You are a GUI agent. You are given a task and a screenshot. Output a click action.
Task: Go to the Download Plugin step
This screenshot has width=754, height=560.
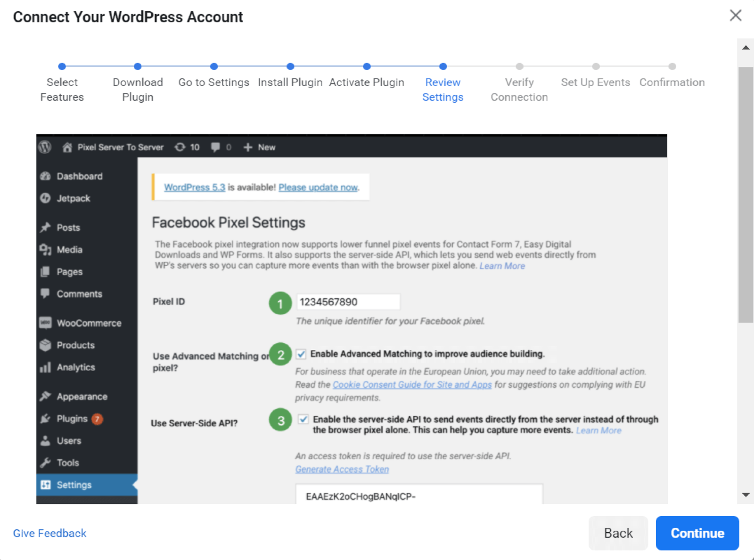click(138, 89)
